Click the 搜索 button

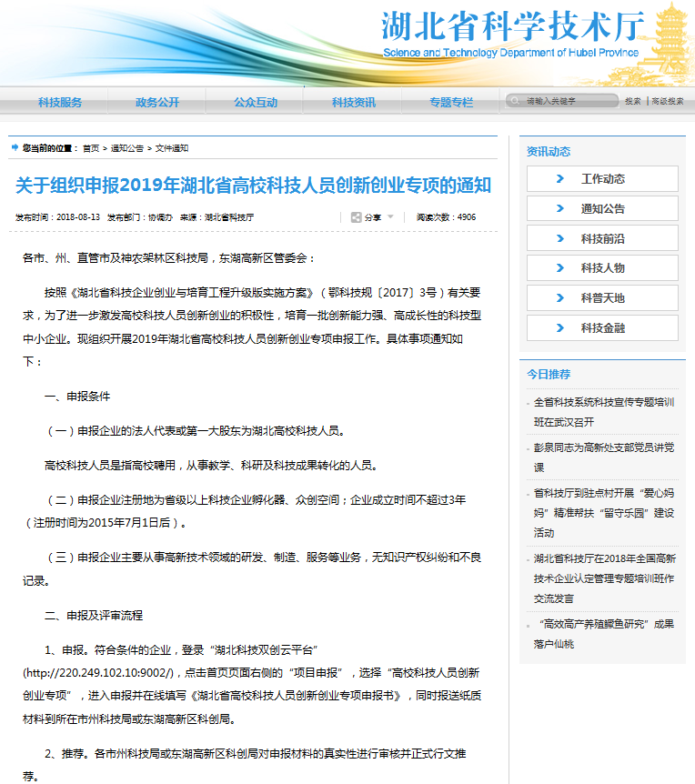632,101
